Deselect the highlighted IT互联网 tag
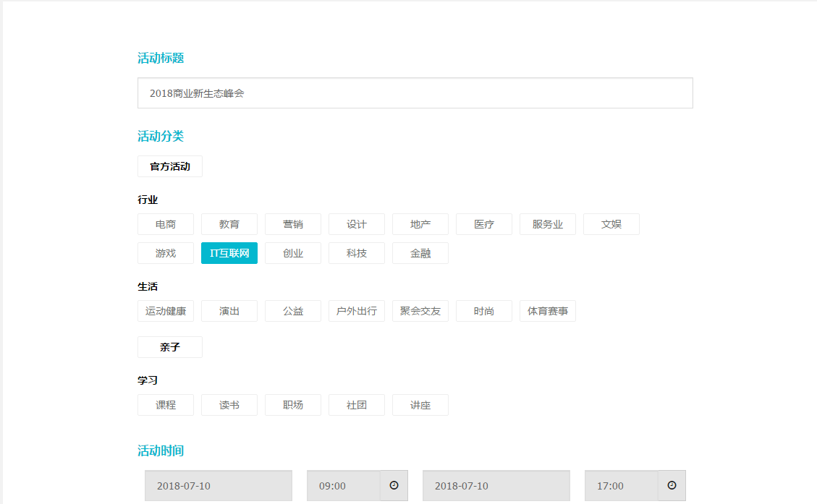 pyautogui.click(x=229, y=253)
